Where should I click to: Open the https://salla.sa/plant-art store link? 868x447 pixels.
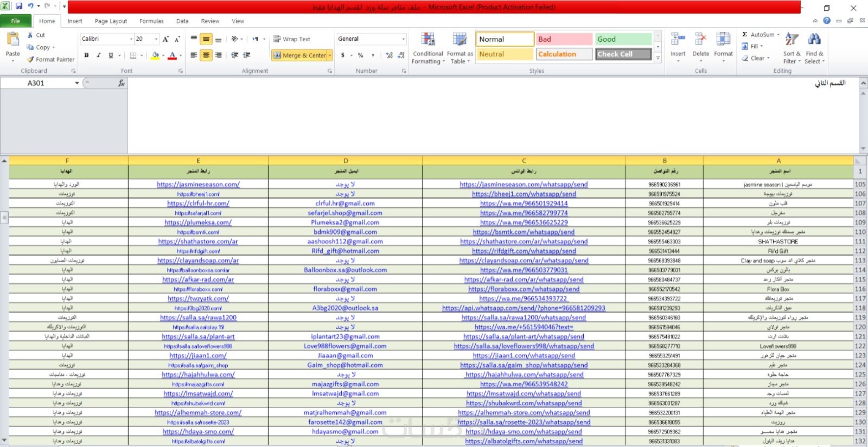point(198,336)
